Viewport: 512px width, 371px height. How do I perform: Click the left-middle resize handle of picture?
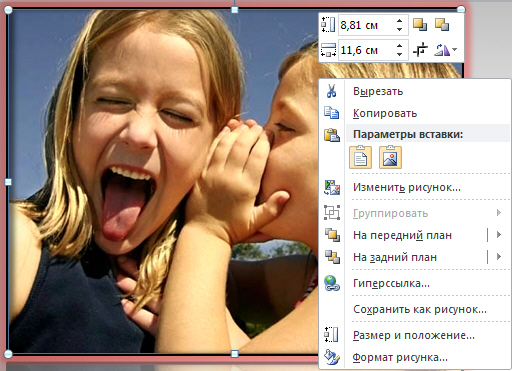pyautogui.click(x=8, y=182)
